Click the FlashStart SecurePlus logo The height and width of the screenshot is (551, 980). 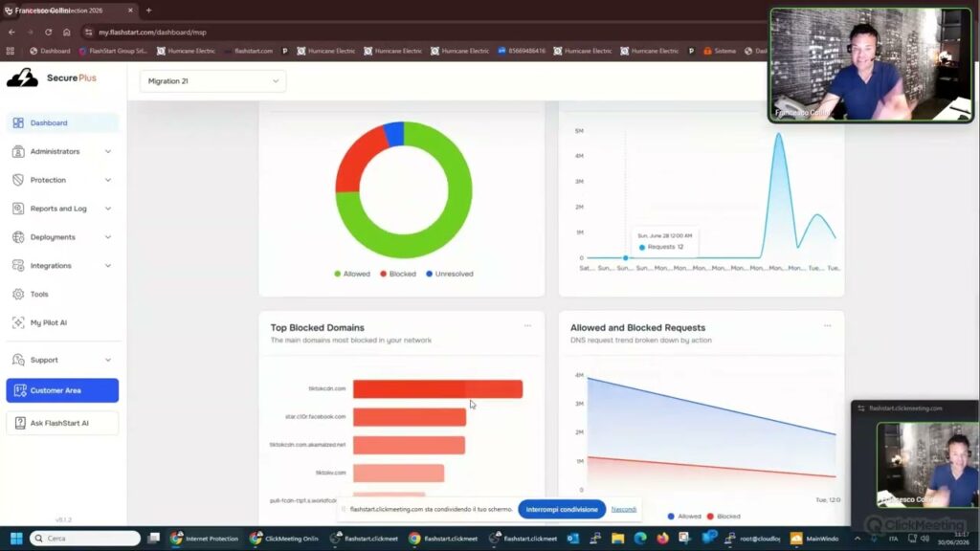pos(52,78)
